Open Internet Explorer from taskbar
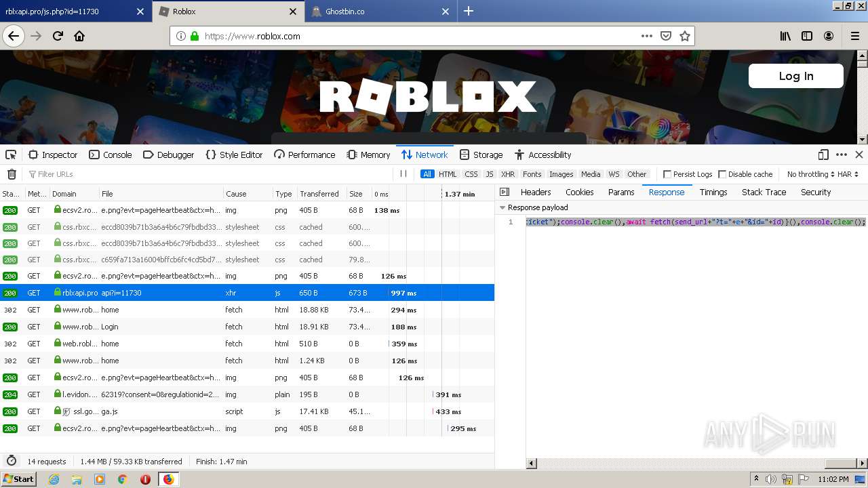Viewport: 868px width, 488px height. click(54, 479)
